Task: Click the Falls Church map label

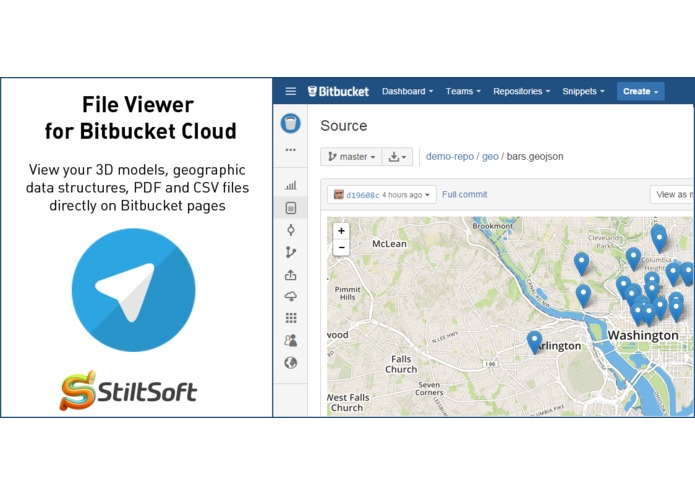Action: click(401, 364)
